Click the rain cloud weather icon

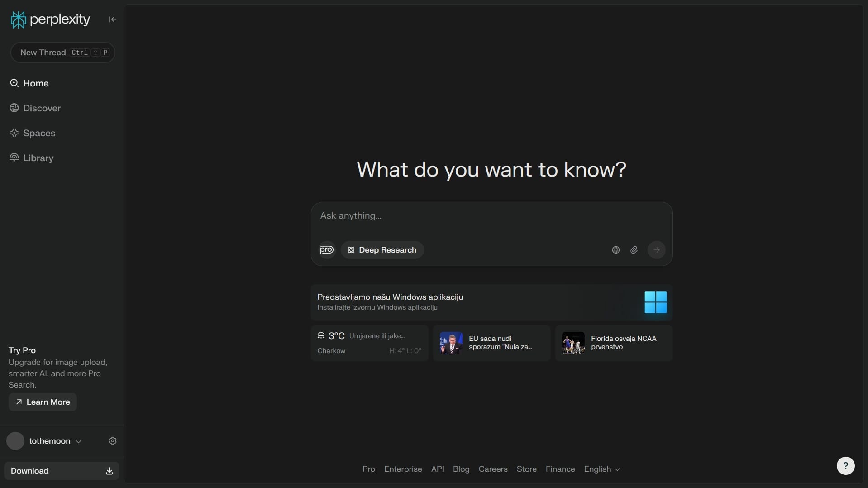321,335
